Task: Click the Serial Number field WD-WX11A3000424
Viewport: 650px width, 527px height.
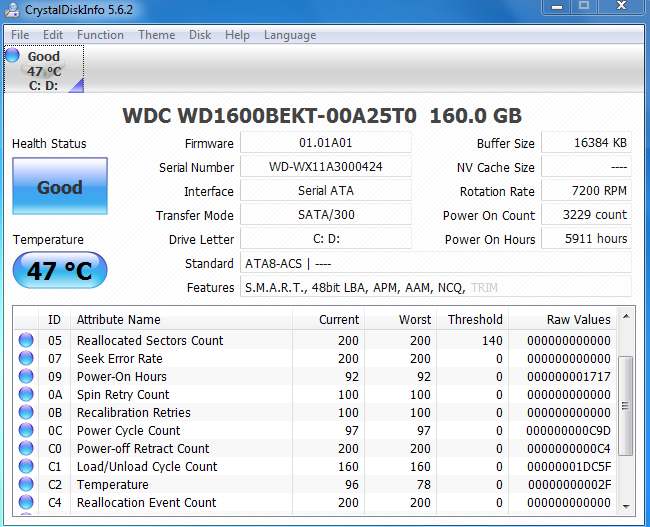Action: (326, 167)
